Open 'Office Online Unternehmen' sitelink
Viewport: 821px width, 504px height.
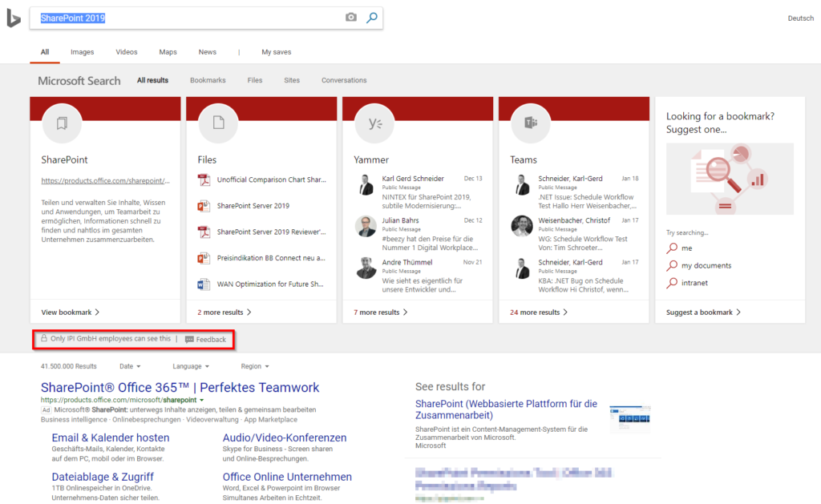pos(287,477)
